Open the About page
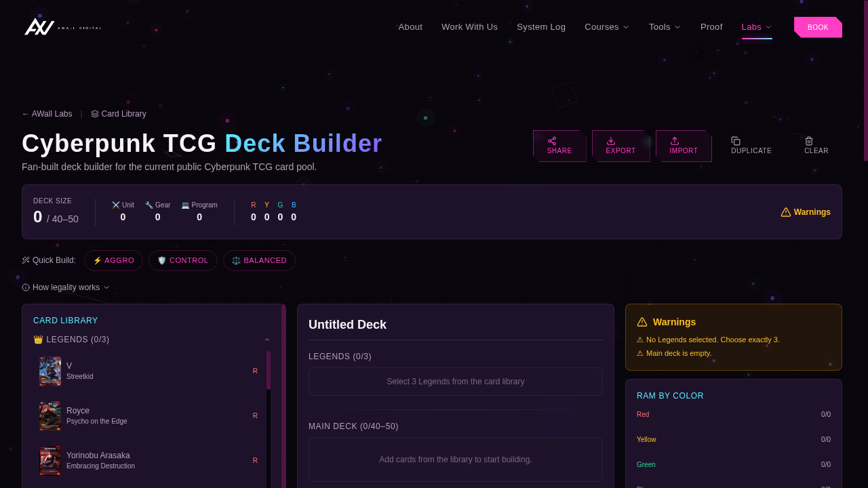Image resolution: width=868 pixels, height=488 pixels. (410, 27)
